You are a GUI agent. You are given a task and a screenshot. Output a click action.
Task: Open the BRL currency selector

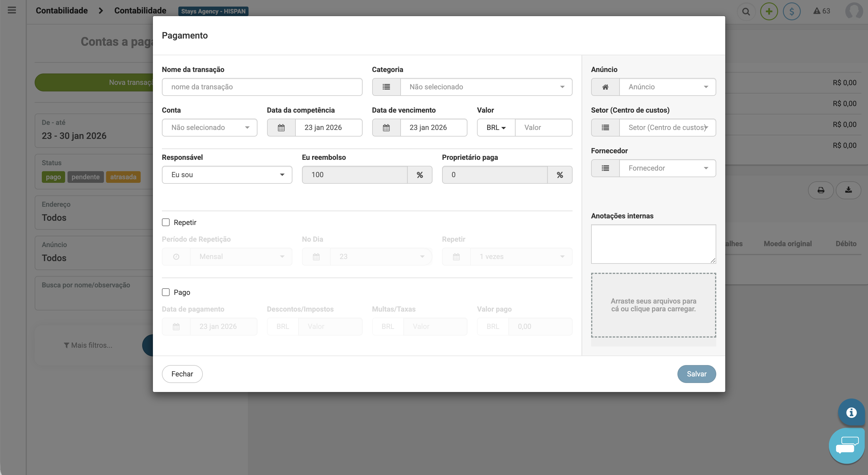click(x=496, y=128)
